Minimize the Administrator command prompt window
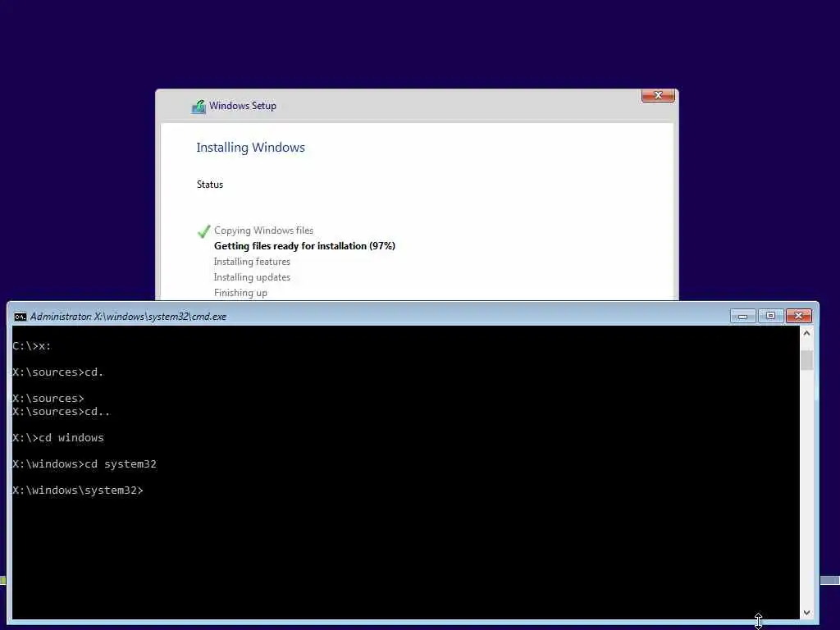 coord(742,316)
